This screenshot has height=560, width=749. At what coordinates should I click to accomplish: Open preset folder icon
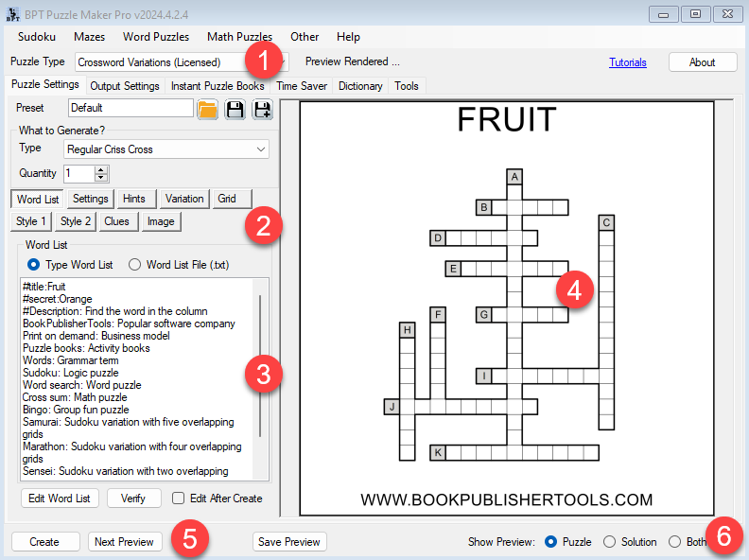(x=207, y=109)
